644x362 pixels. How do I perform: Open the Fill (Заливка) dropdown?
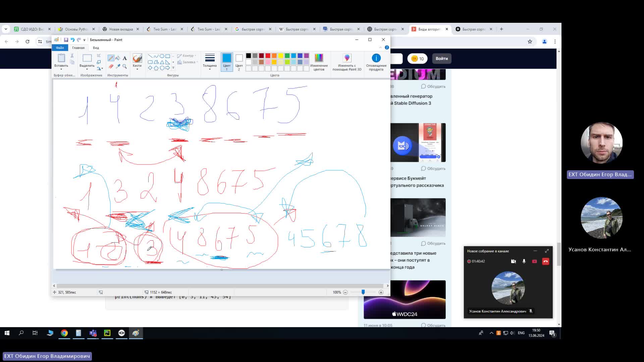click(x=187, y=62)
